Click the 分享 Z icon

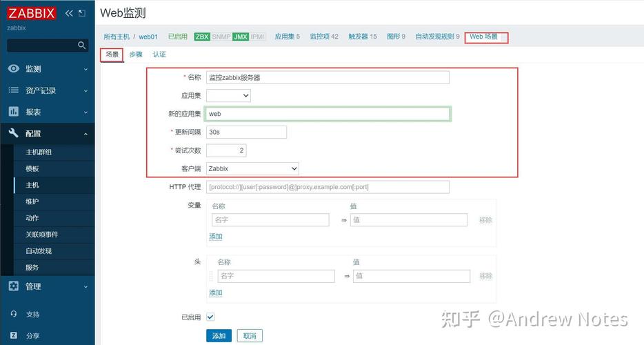click(x=14, y=335)
